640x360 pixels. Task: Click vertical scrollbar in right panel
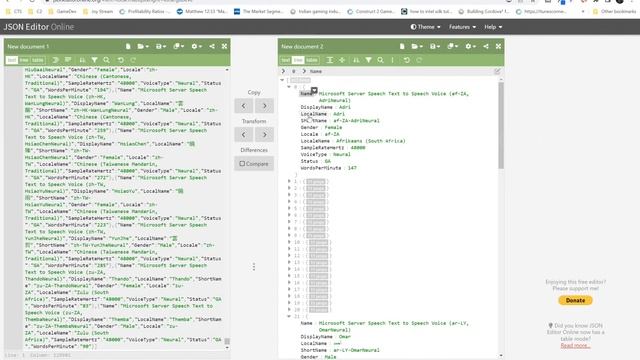point(501,125)
